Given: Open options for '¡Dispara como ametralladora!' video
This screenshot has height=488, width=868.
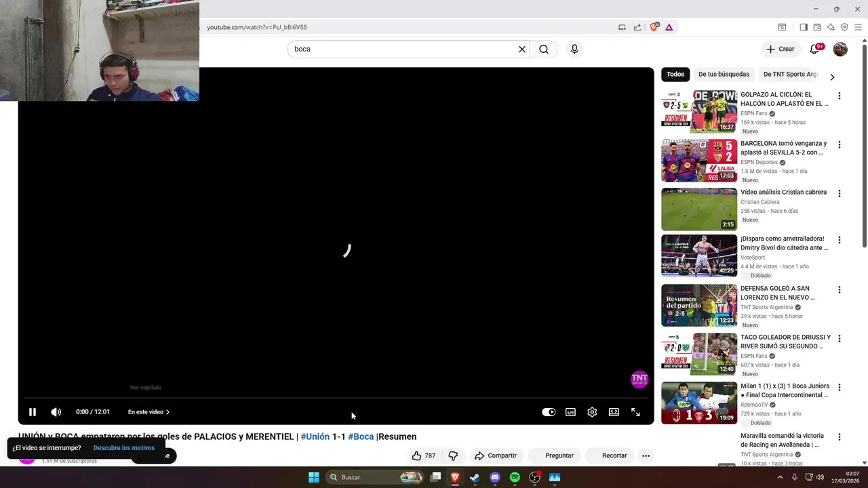Looking at the screenshot, I should tap(839, 240).
